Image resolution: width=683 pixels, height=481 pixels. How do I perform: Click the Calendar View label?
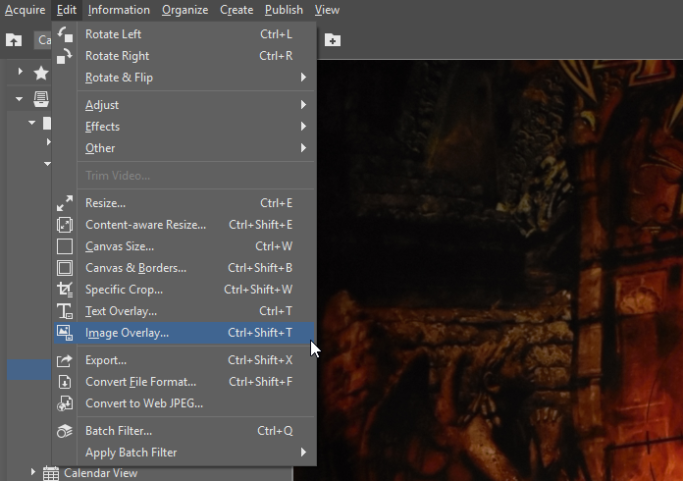tap(101, 473)
